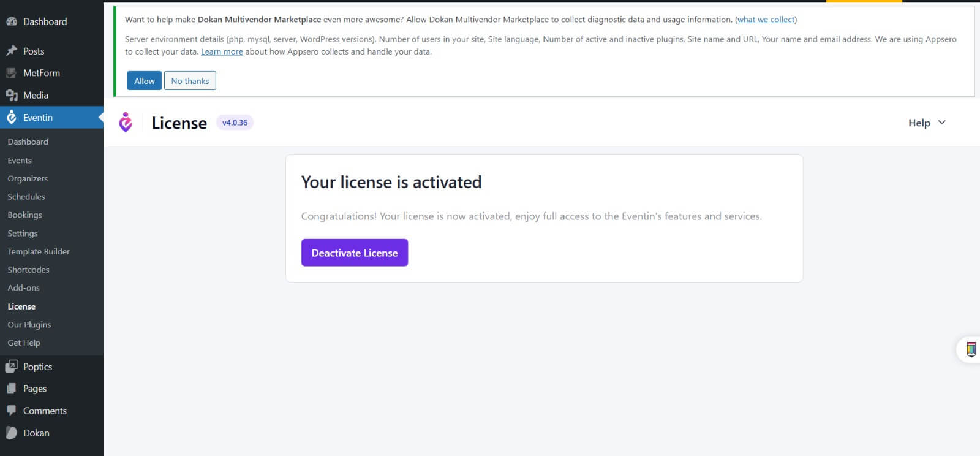The width and height of the screenshot is (980, 456).
Task: Click the Dashboard gauge icon in sidebar
Action: coord(12,21)
